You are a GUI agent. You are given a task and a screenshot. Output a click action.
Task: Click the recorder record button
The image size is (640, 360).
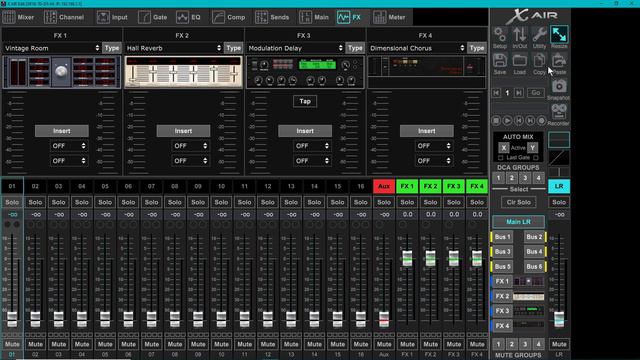click(x=541, y=121)
